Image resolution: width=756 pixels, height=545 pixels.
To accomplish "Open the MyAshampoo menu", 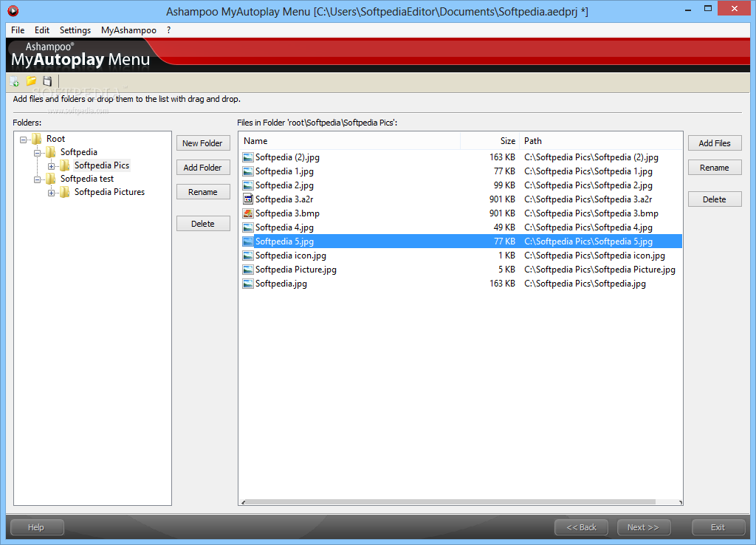I will [x=128, y=30].
